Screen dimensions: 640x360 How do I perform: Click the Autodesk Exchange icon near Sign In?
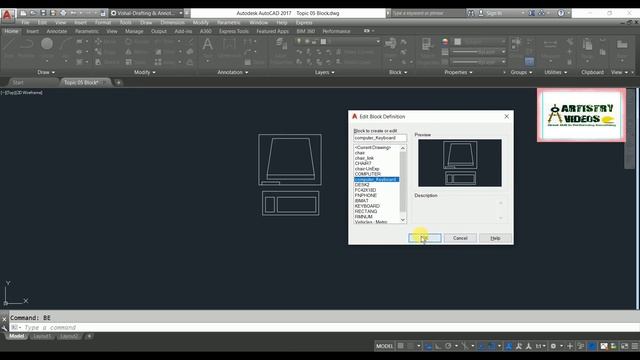point(532,13)
